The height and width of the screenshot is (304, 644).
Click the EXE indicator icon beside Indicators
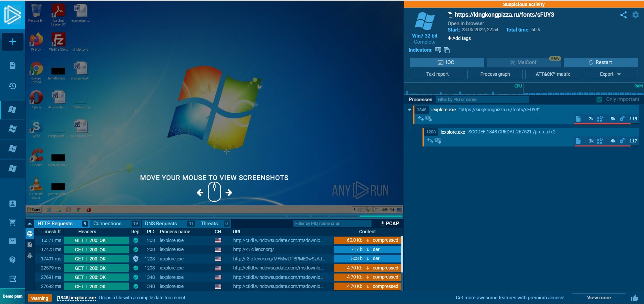coord(438,50)
